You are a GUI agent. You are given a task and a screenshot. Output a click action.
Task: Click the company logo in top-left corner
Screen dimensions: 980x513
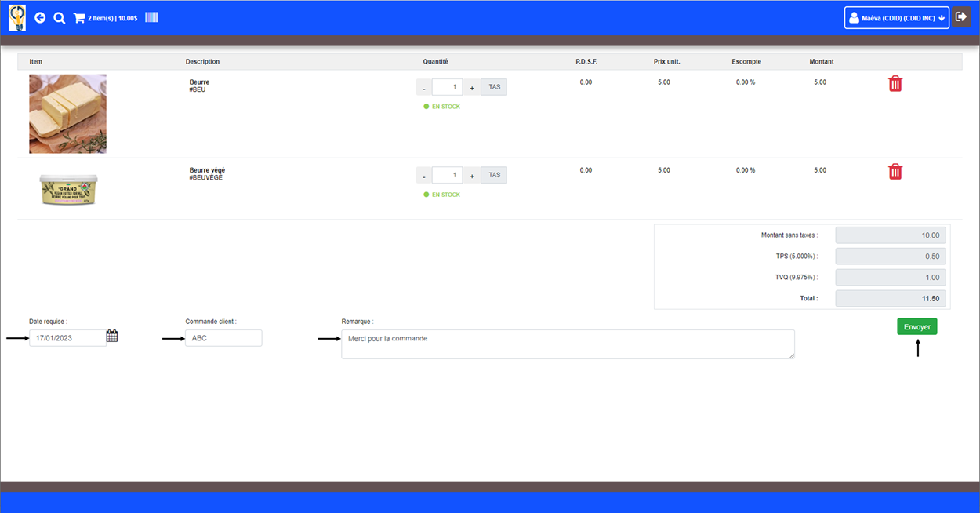(17, 17)
